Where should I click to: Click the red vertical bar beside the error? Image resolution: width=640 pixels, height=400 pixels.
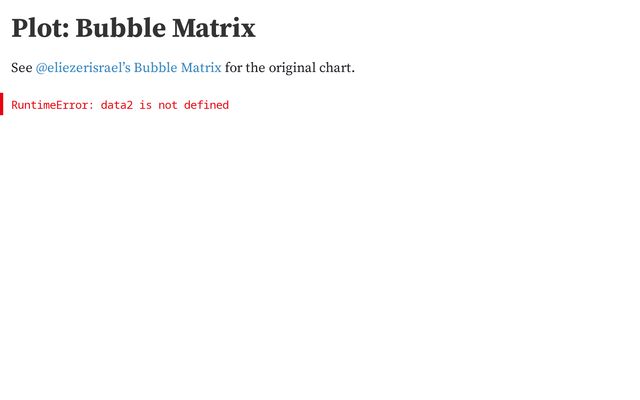(x=2, y=104)
